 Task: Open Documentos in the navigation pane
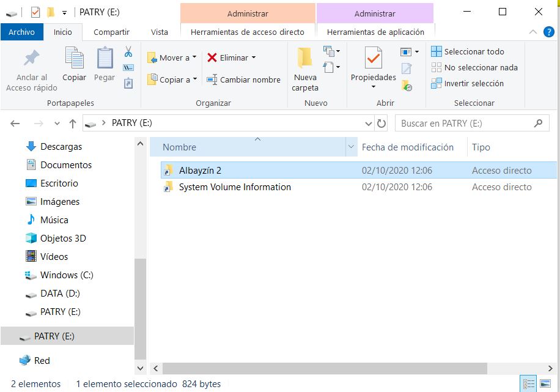[x=65, y=165]
